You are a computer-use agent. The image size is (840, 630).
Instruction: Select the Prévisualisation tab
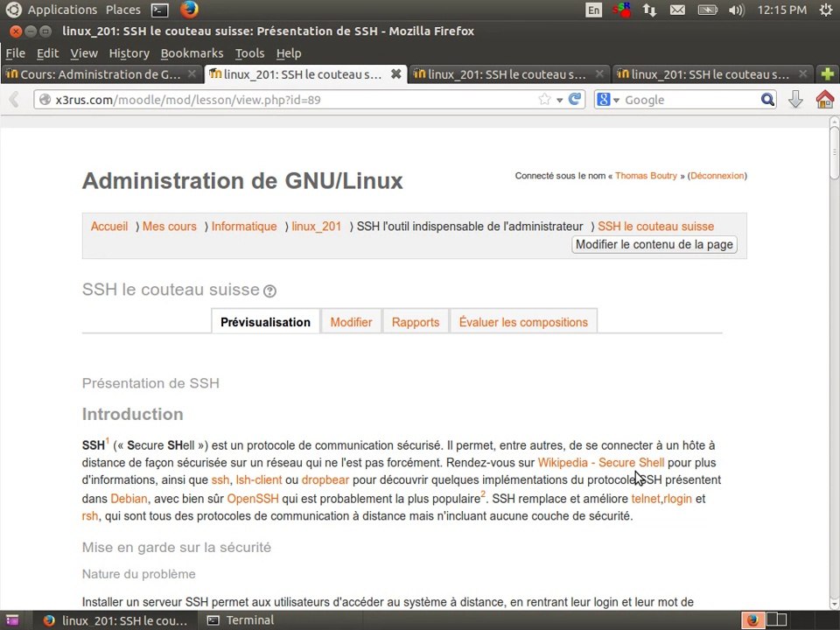266,321
